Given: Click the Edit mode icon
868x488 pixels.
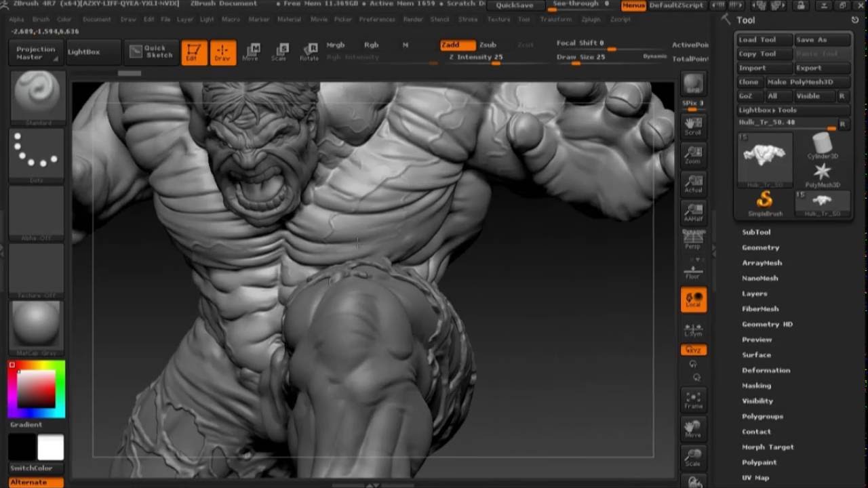Looking at the screenshot, I should coord(194,53).
